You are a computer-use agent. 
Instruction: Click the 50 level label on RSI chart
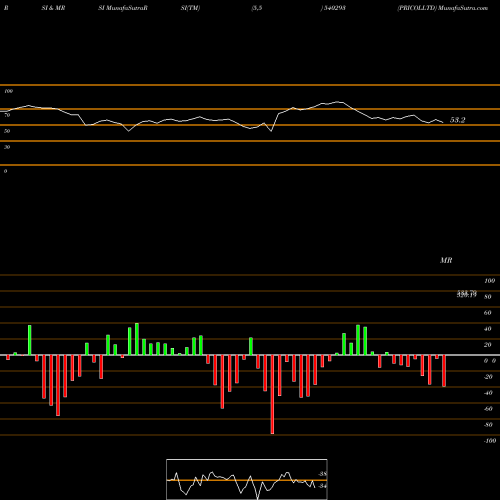[x=7, y=131]
